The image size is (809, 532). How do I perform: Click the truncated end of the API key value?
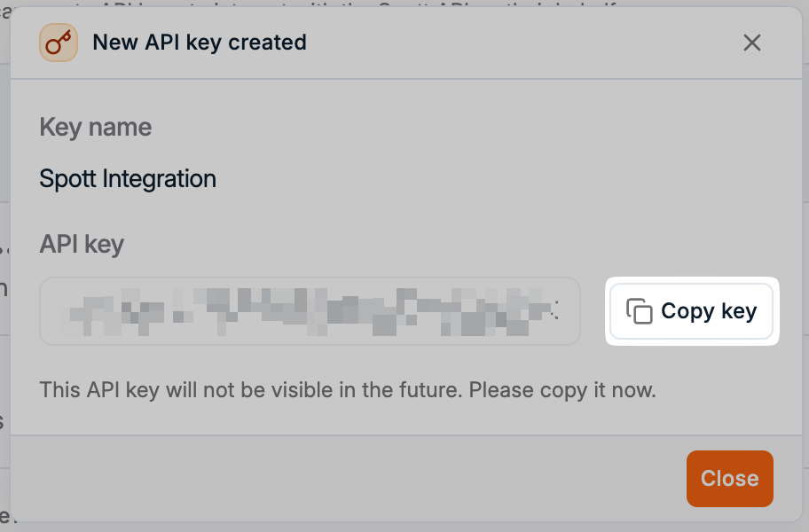555,311
